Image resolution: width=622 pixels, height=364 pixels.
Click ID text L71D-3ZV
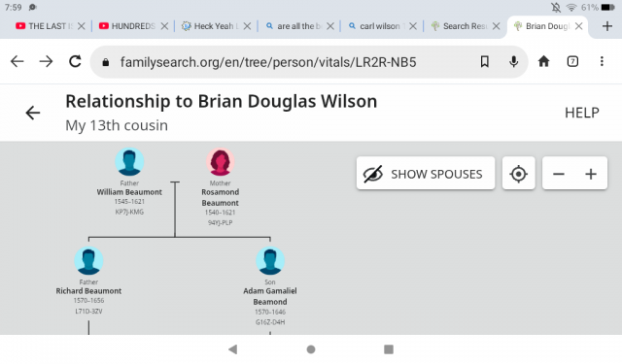(x=88, y=311)
